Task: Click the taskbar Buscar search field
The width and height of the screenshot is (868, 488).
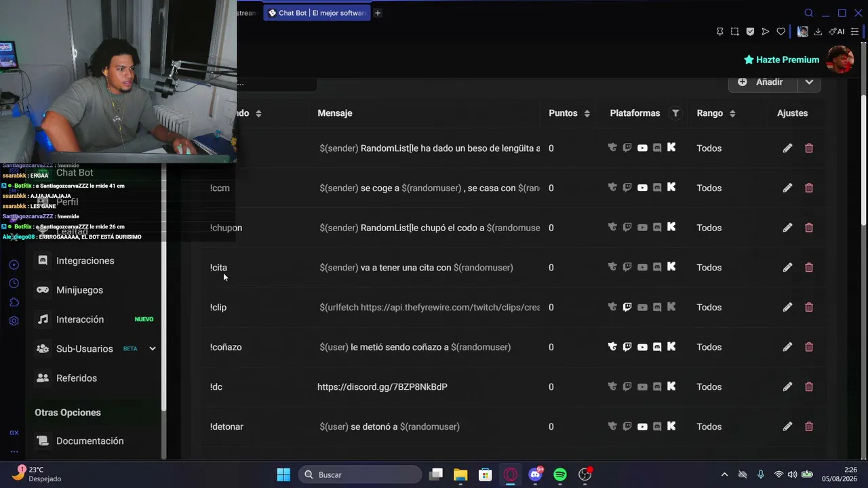Action: [x=359, y=474]
